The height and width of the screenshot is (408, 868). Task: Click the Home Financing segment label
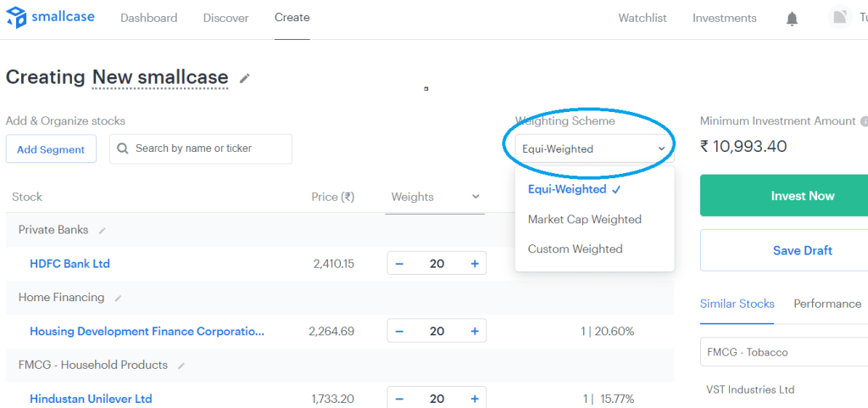(x=61, y=297)
